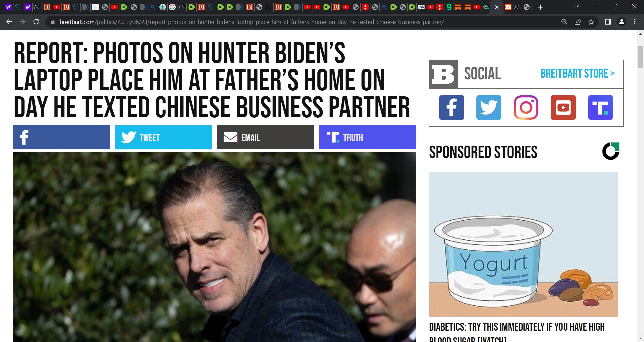644x342 pixels.
Task: Expand the tab search chevron
Action: 577,7
